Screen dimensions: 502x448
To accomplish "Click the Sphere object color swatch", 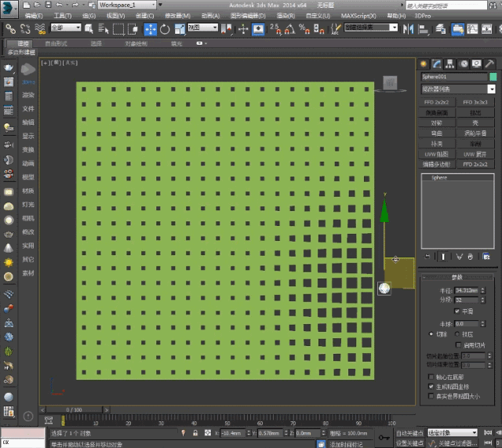I will (493, 77).
